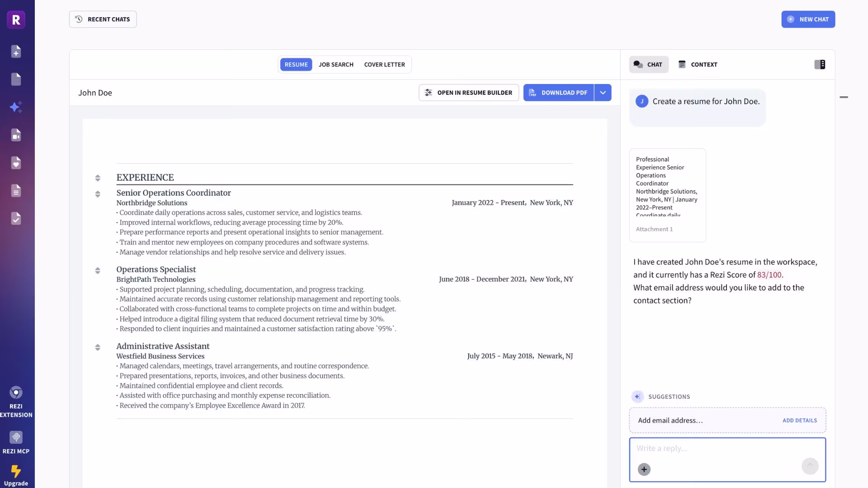Open the heart document sidebar icon

click(x=16, y=163)
